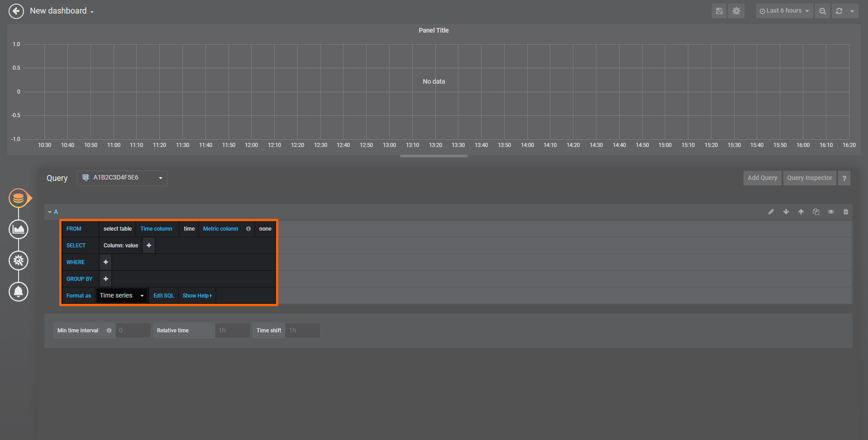Screen dimensions: 868x440
Task: Select the Queries tab icon in left sidebar
Action: [19, 198]
